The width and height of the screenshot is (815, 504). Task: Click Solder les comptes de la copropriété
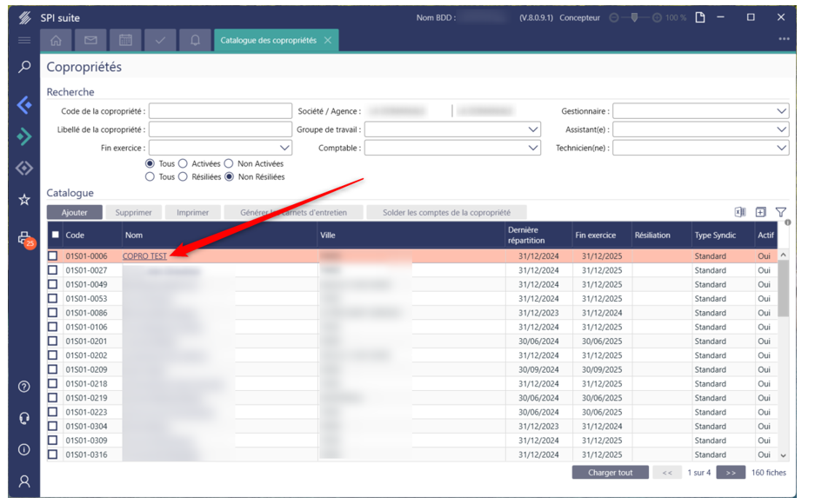pos(446,212)
